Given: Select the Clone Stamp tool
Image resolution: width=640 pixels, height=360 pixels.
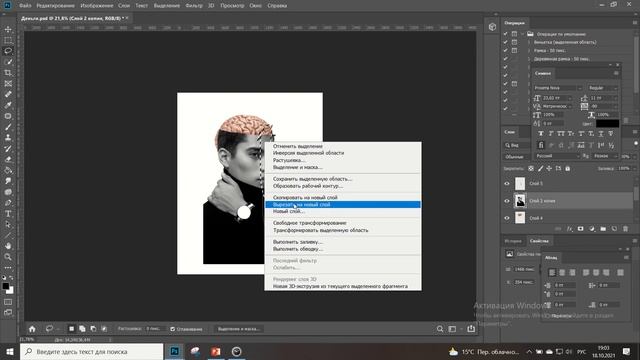Looking at the screenshot, I should tap(8, 138).
